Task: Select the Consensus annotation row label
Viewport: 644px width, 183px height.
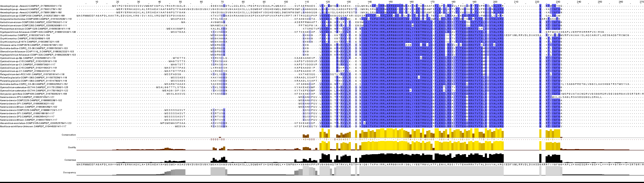Action: pos(70,160)
